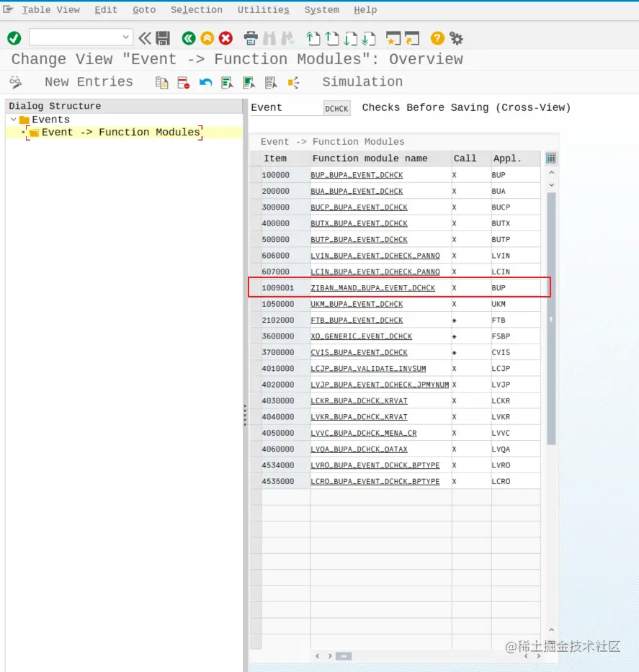Click item cell 1009001
The height and width of the screenshot is (672, 639).
286,288
